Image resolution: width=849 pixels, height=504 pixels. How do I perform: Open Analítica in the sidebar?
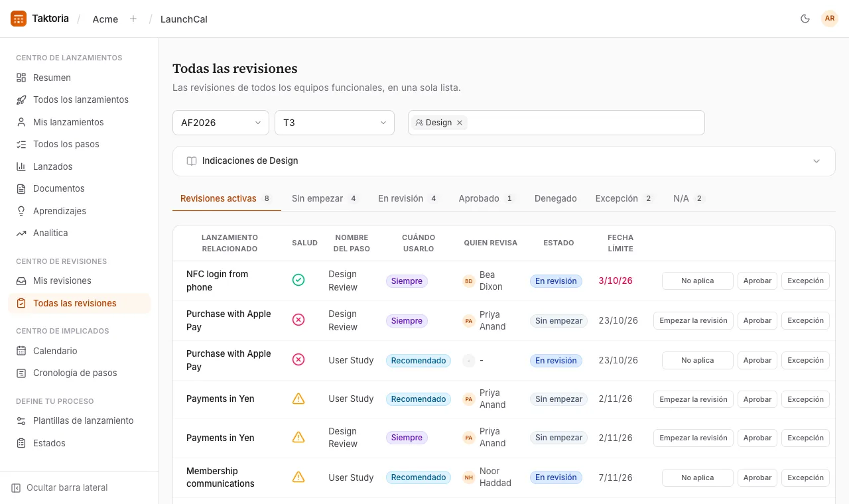point(80,233)
